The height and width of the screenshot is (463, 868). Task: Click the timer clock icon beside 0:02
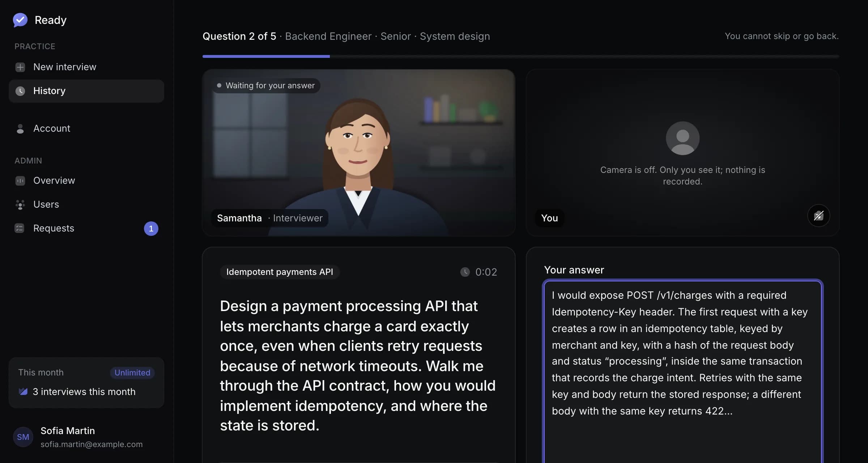pos(465,272)
